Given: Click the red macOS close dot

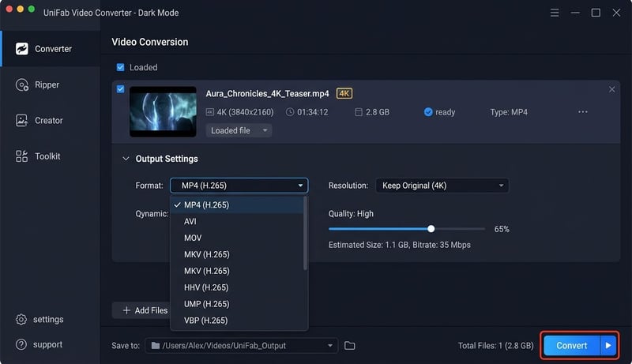Looking at the screenshot, I should point(9,9).
